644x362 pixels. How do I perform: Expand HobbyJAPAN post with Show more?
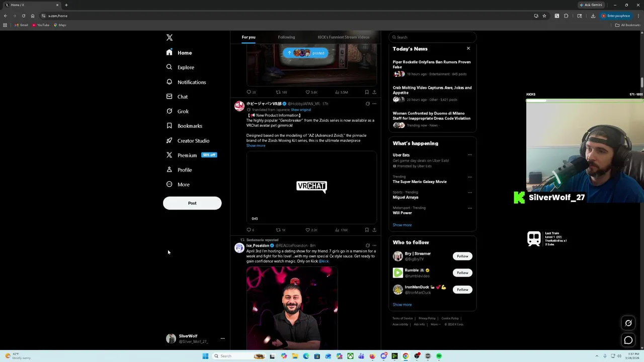point(256,145)
